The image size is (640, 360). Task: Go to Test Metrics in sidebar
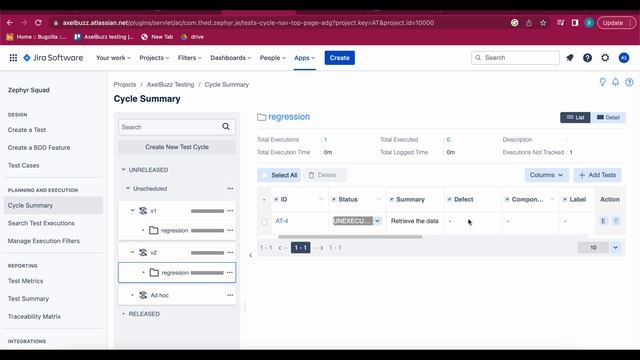point(25,281)
